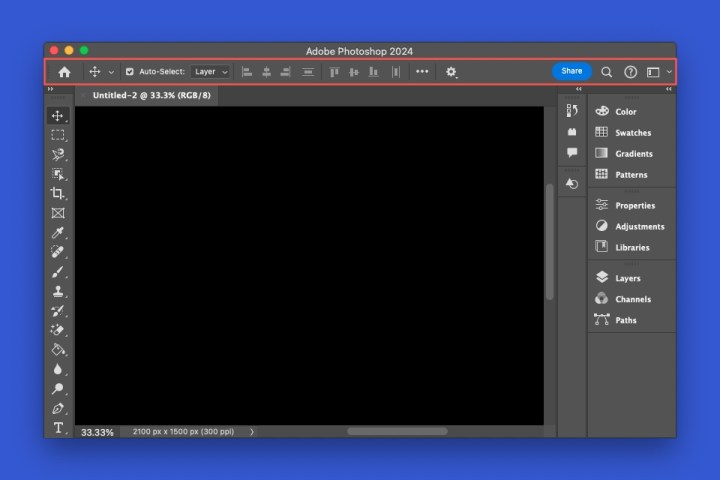This screenshot has height=480, width=720.
Task: Align horizontal centers in options bar
Action: tap(266, 72)
